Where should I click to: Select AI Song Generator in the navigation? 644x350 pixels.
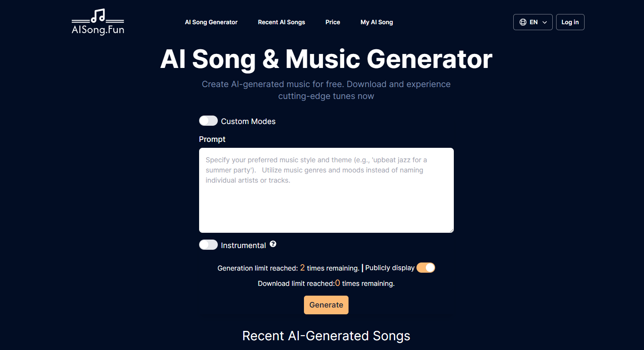pyautogui.click(x=211, y=22)
